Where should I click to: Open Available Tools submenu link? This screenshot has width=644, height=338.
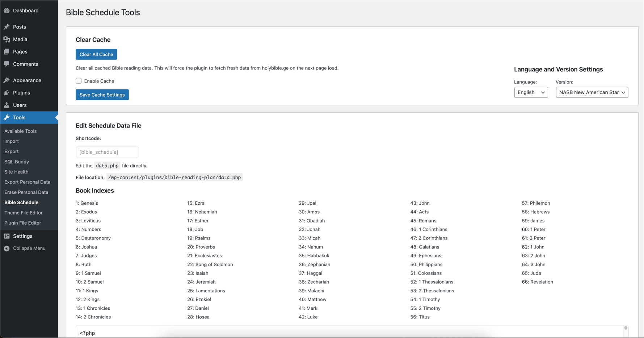tap(21, 131)
